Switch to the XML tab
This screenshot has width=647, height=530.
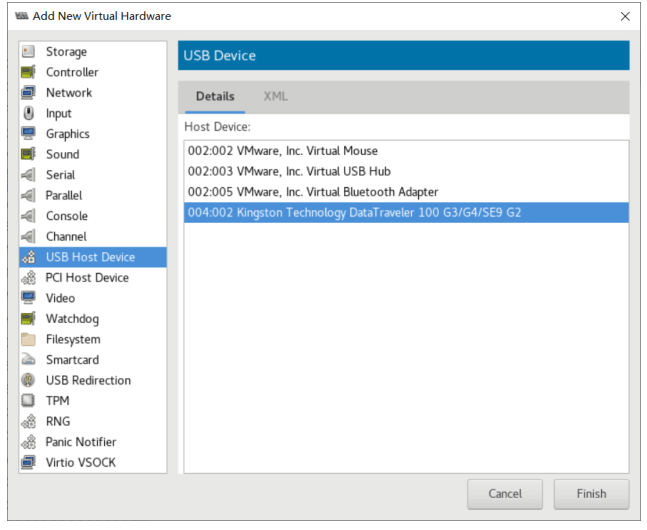pos(275,97)
